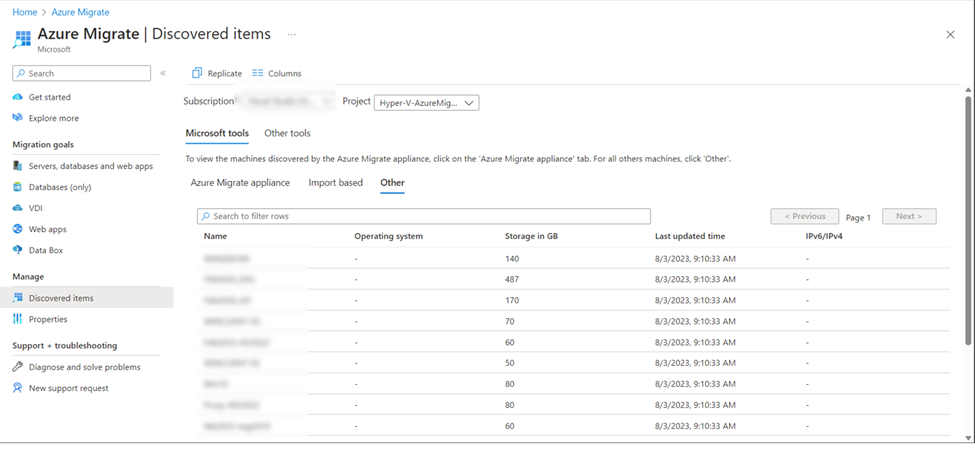Collapse the sidebar with the double-chevron icon
The height and width of the screenshot is (475, 975).
pyautogui.click(x=163, y=73)
